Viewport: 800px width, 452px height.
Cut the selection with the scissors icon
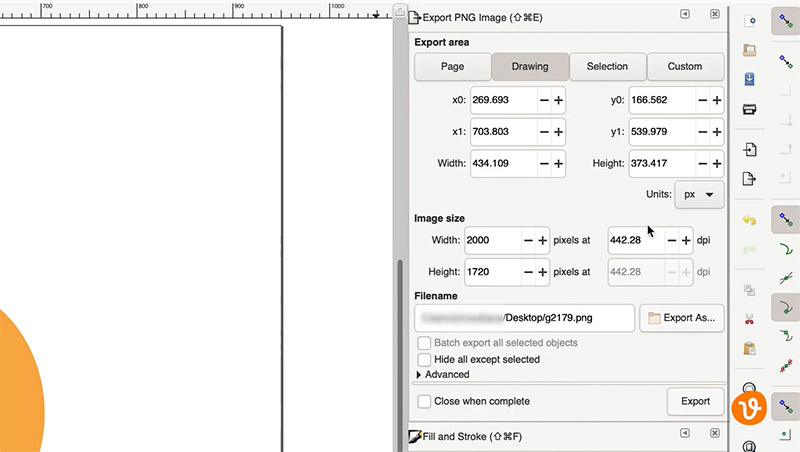tap(749, 319)
